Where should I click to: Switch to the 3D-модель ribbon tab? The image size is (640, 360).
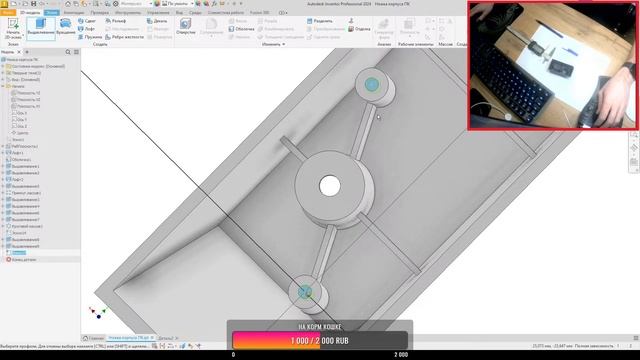[30, 13]
